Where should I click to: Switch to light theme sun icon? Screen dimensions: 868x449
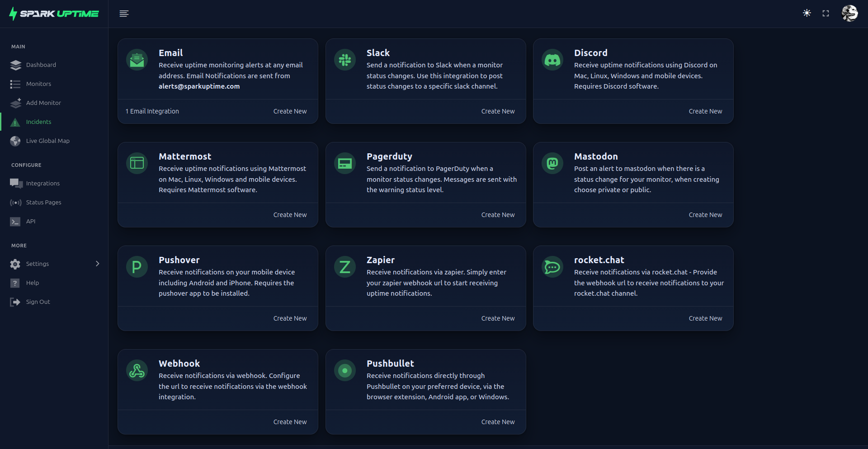click(807, 13)
